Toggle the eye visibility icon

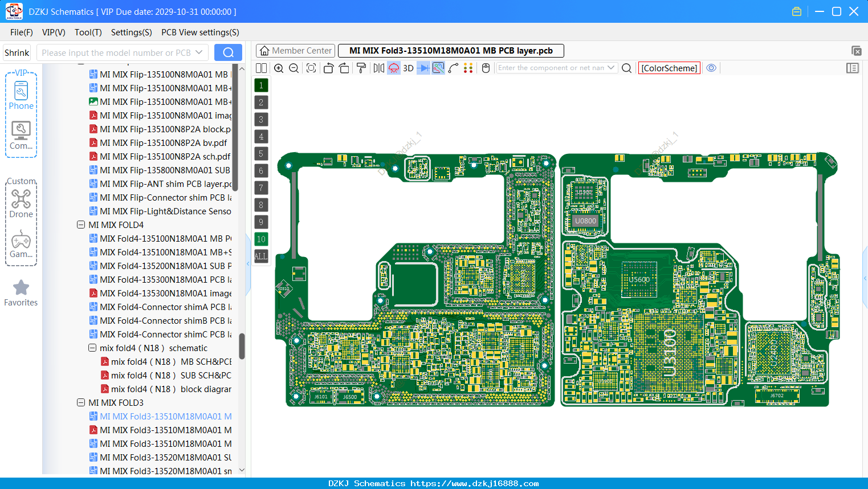(x=711, y=68)
